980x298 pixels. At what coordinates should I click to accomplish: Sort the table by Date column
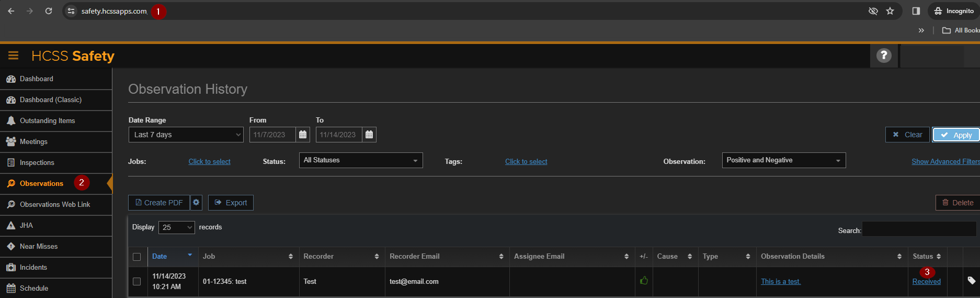click(159, 256)
